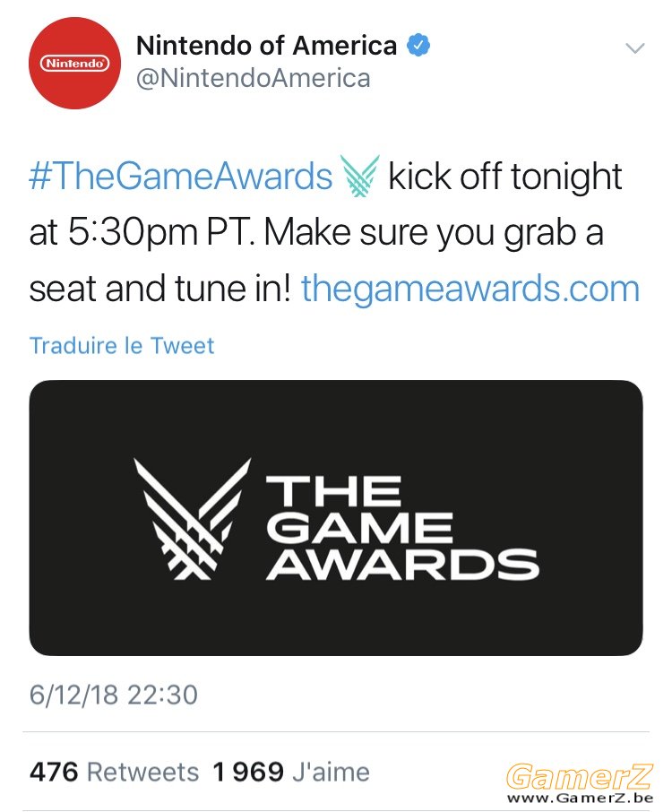672x812 pixels.
Task: Follow the thegameawards.com link
Action: 470,288
